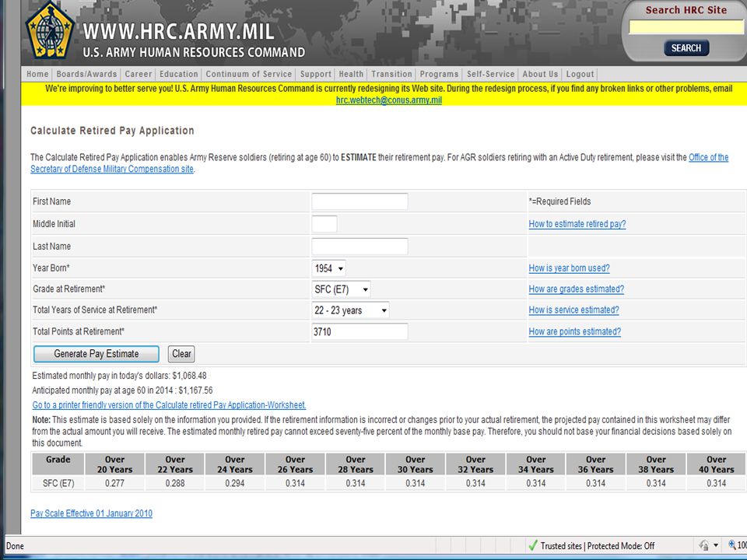Image resolution: width=747 pixels, height=560 pixels.
Task: Click the Generate Pay Estimate button
Action: (x=96, y=354)
